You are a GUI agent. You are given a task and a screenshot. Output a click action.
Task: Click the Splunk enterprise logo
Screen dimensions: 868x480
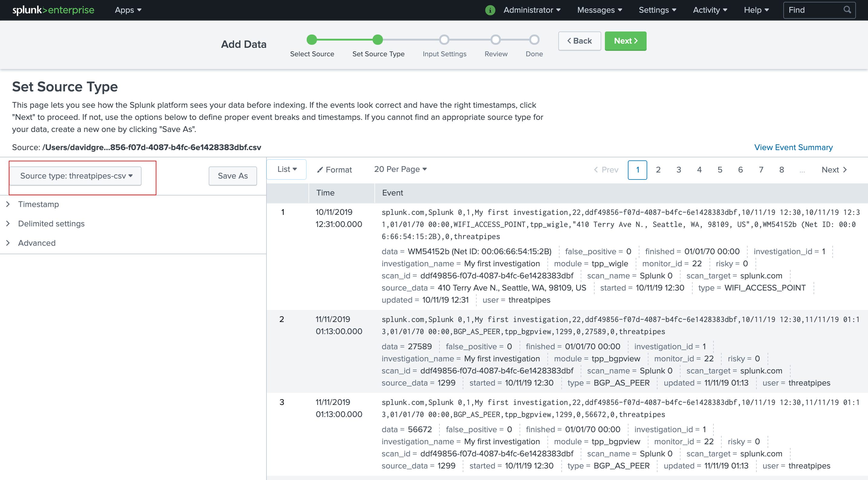[53, 10]
